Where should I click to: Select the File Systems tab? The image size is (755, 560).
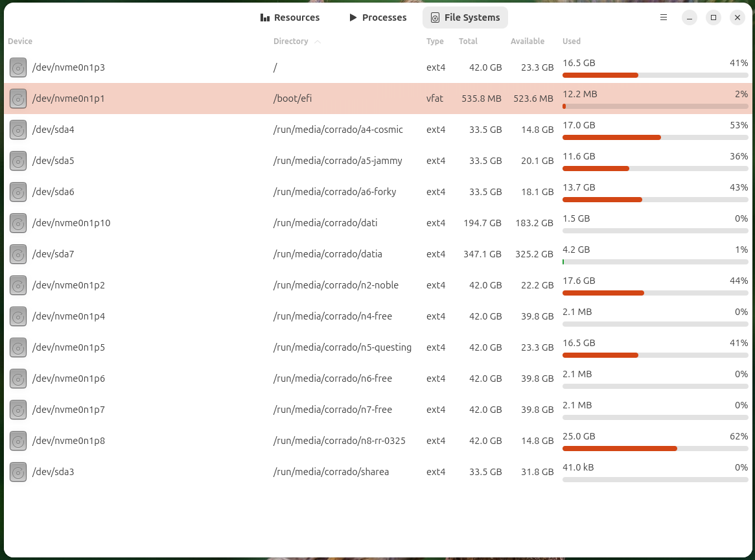pos(465,17)
